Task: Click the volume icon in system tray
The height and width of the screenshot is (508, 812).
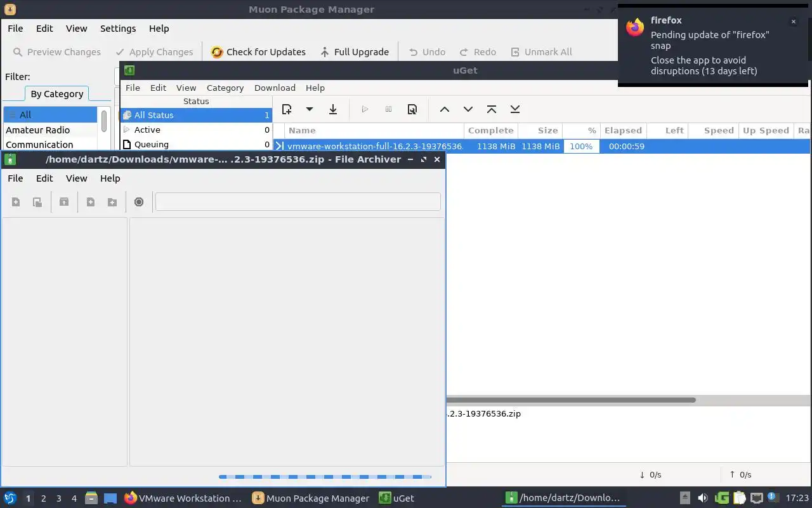Action: (x=703, y=498)
